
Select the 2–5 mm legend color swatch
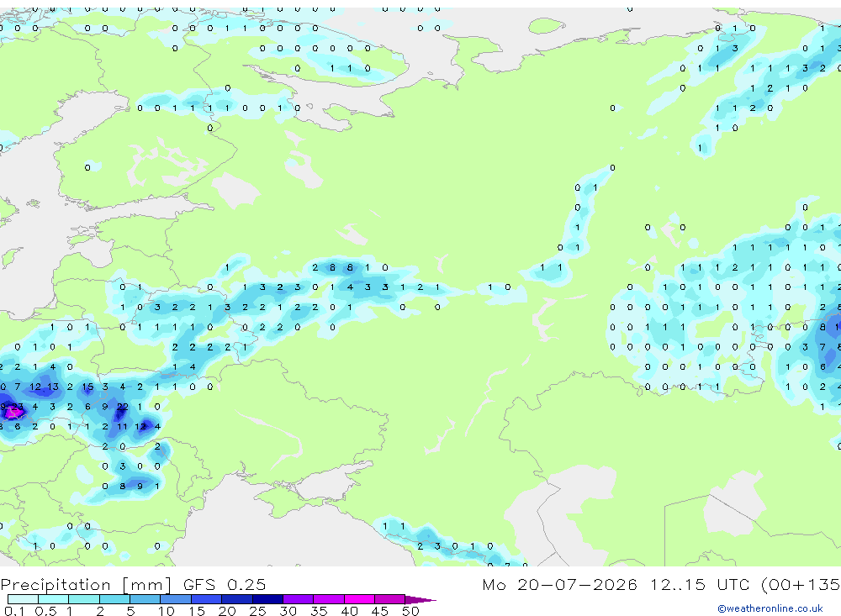tap(114, 599)
